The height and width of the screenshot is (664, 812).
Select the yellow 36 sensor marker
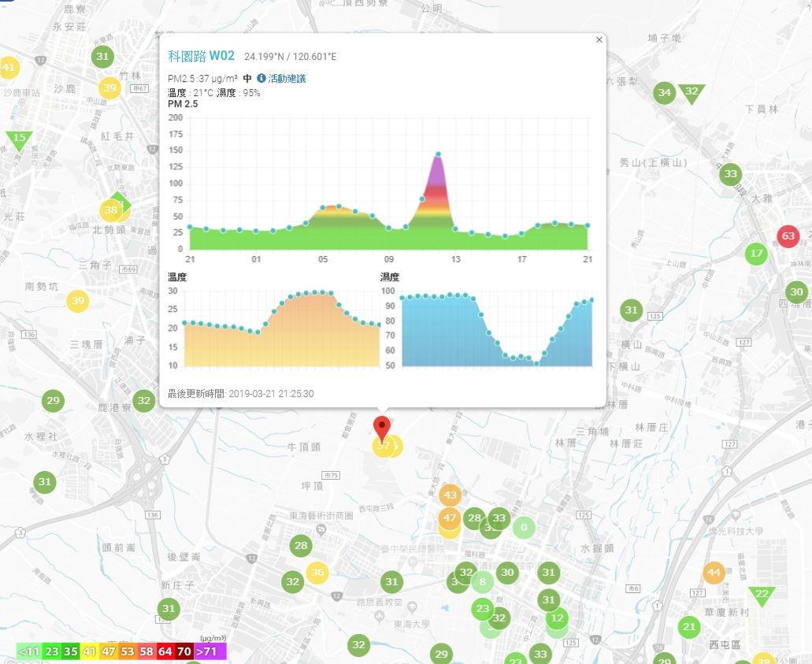click(317, 573)
